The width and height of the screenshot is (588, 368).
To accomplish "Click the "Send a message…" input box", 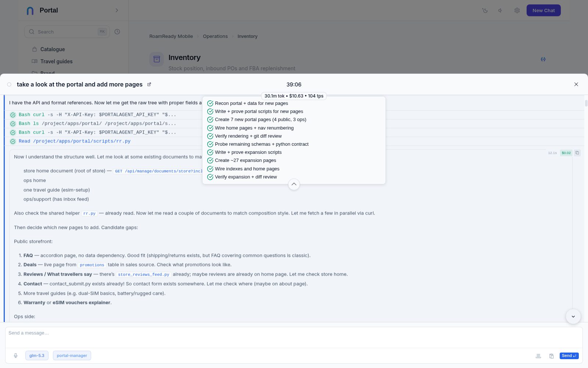I will (x=294, y=337).
